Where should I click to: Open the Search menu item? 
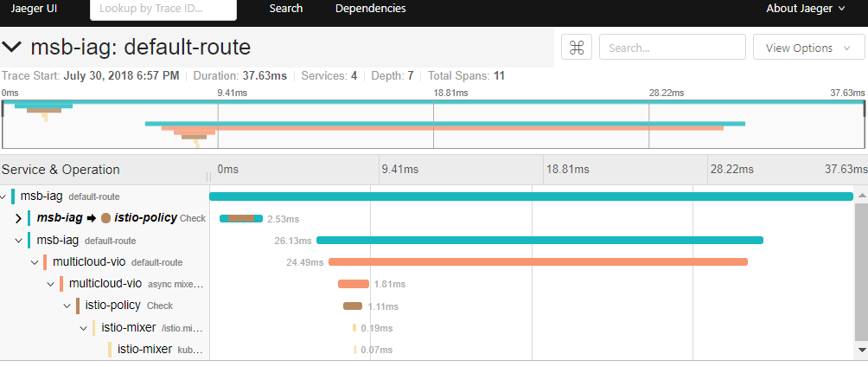click(x=286, y=9)
